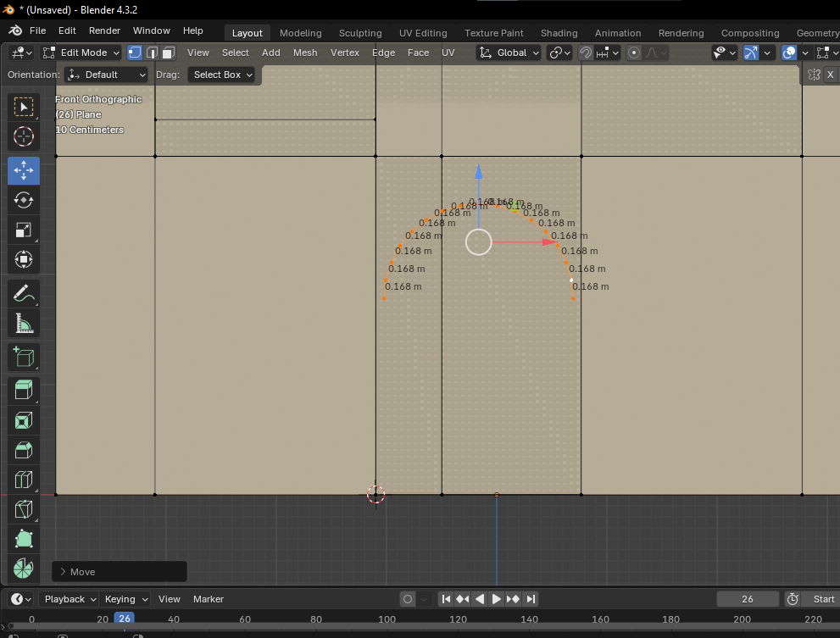Open the Vertex menu
Viewport: 840px width, 638px height.
pos(344,53)
